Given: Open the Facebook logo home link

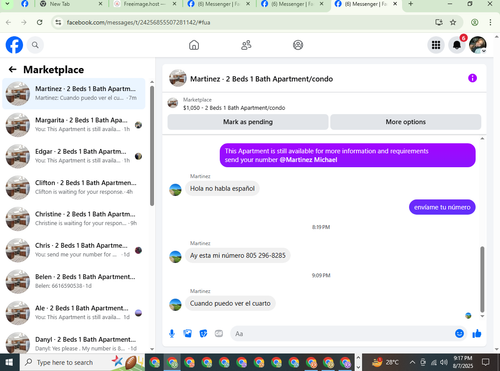Looking at the screenshot, I should (14, 45).
